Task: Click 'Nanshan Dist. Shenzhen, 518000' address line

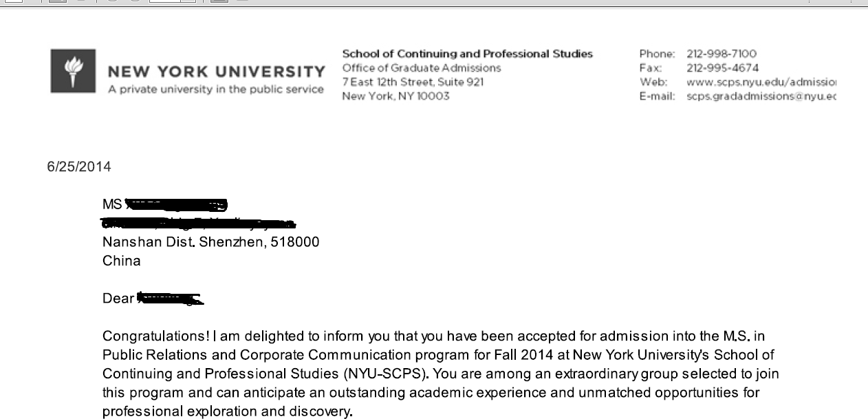Action: pyautogui.click(x=210, y=242)
